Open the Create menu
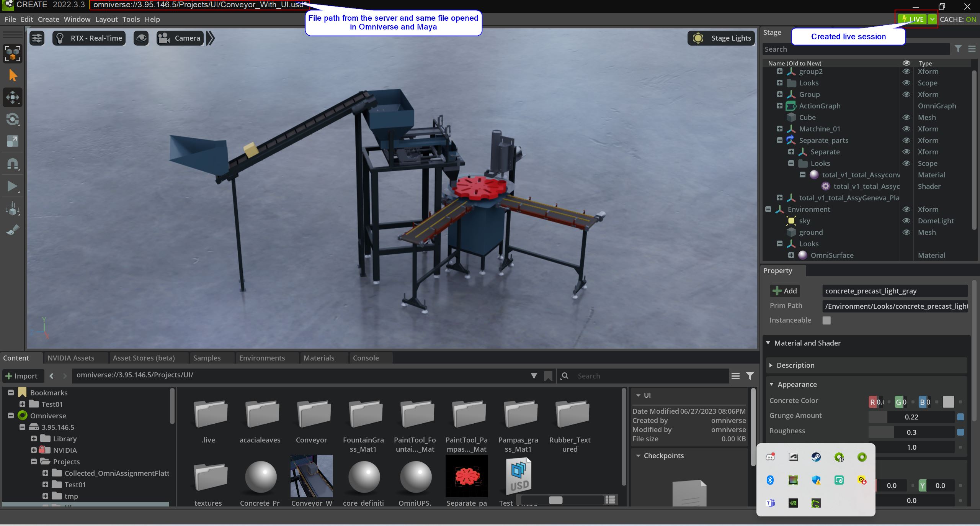The width and height of the screenshot is (980, 526). click(49, 19)
